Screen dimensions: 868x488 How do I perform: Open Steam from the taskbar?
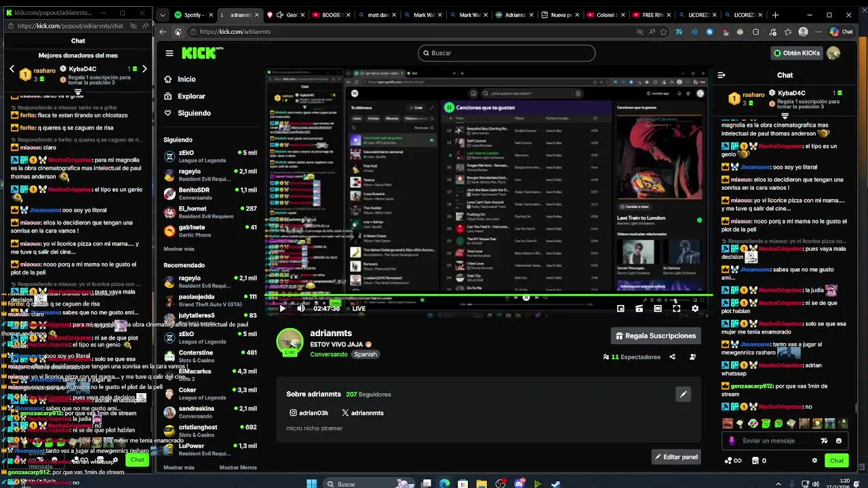point(556,484)
